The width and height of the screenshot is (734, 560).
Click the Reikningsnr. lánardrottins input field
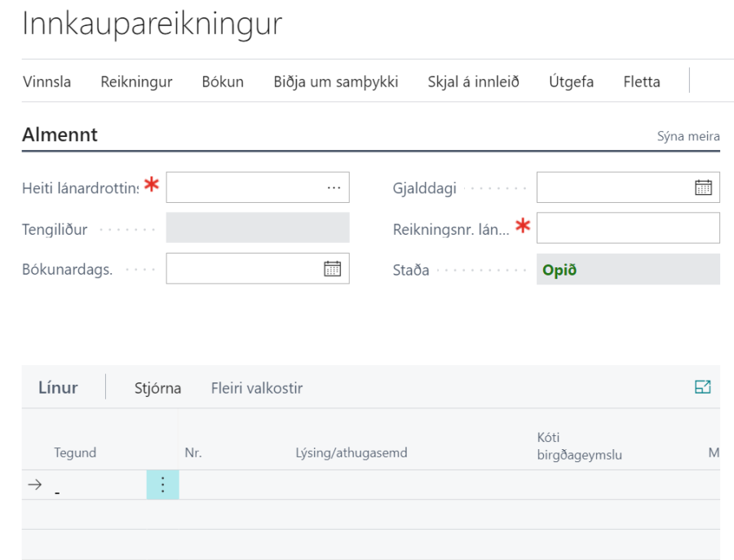pyautogui.click(x=627, y=228)
